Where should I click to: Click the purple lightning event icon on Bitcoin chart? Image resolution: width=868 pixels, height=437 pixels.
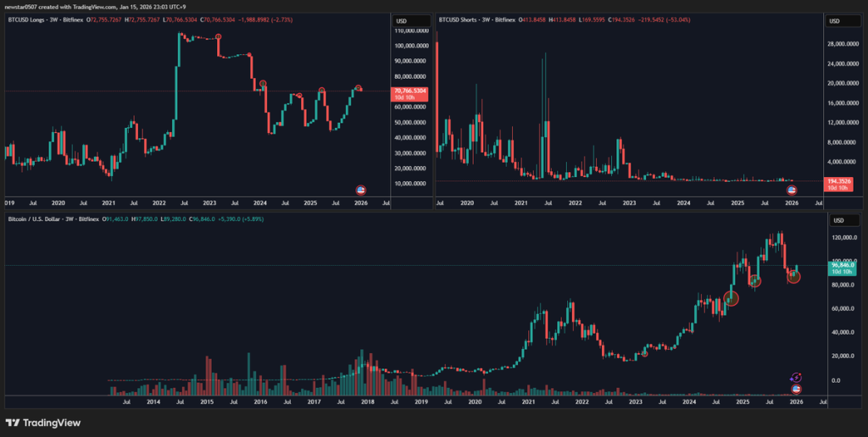pyautogui.click(x=796, y=377)
